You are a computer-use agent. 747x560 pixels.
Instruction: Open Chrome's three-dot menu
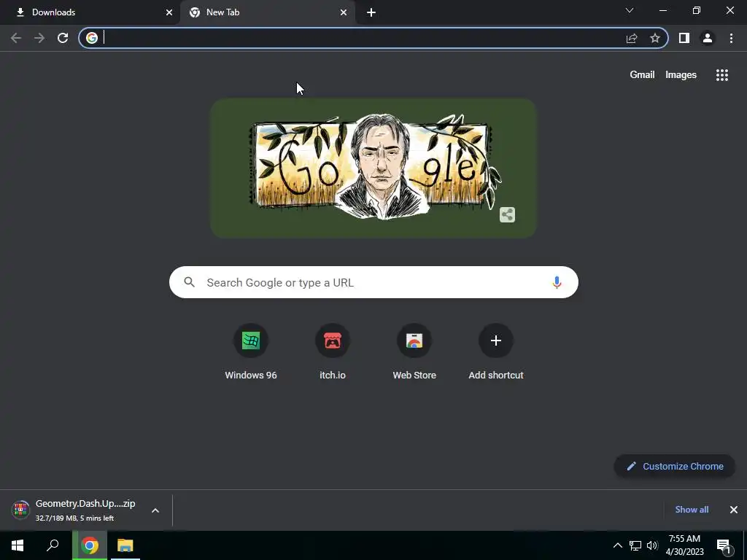pos(731,38)
